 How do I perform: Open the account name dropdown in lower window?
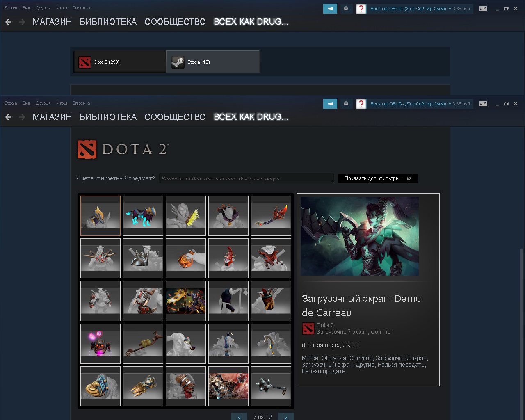(x=420, y=104)
